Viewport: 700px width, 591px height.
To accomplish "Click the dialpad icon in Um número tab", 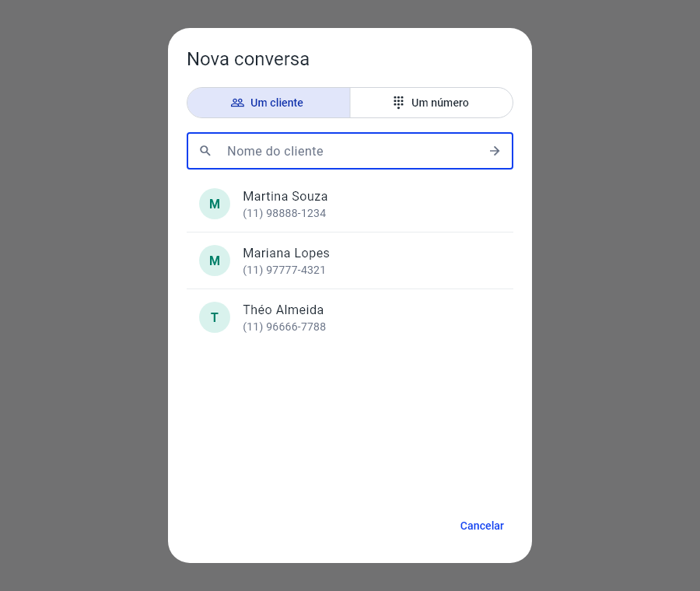I will click(x=399, y=102).
